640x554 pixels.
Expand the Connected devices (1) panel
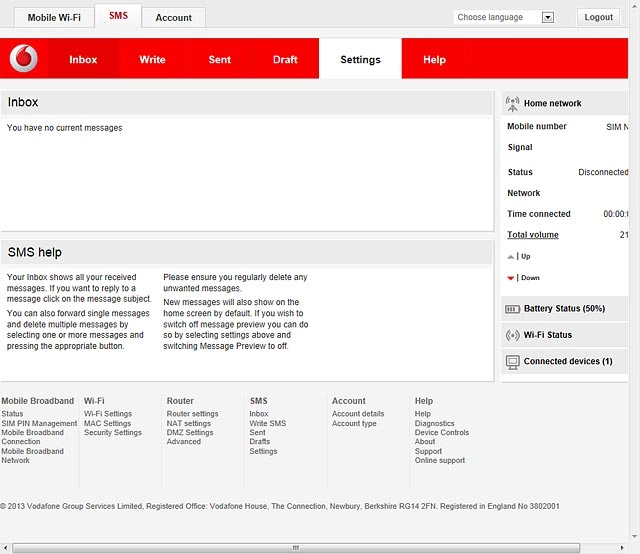pyautogui.click(x=564, y=362)
